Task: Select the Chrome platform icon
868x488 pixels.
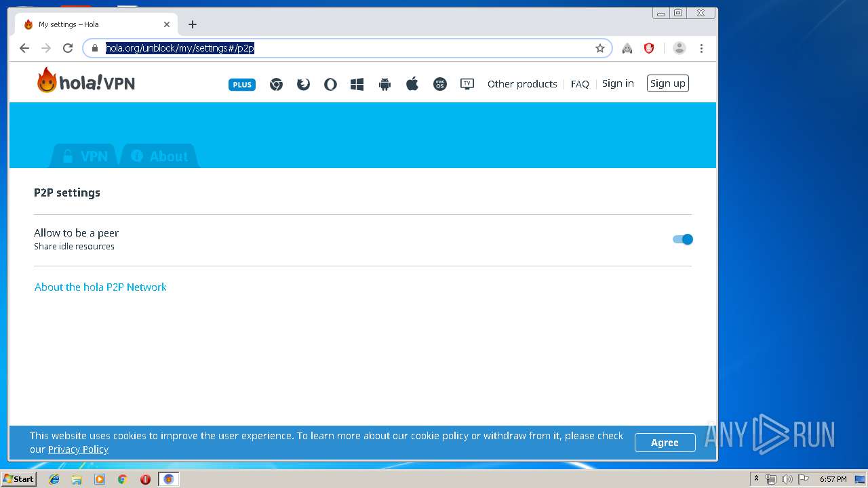Action: (276, 85)
